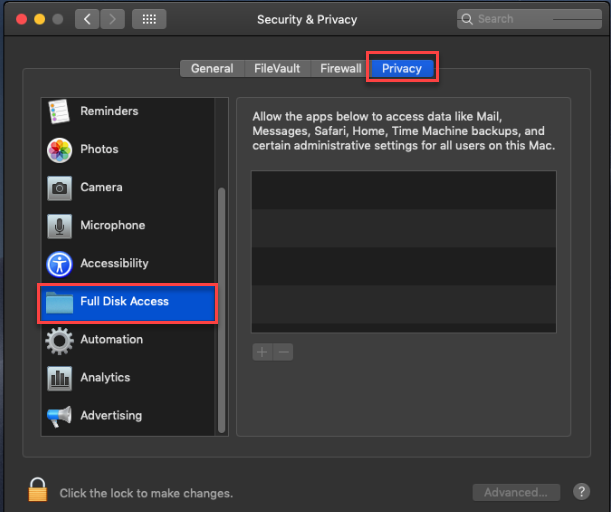The image size is (611, 512).
Task: Click the Full Disk Access folder icon
Action: [x=59, y=302]
